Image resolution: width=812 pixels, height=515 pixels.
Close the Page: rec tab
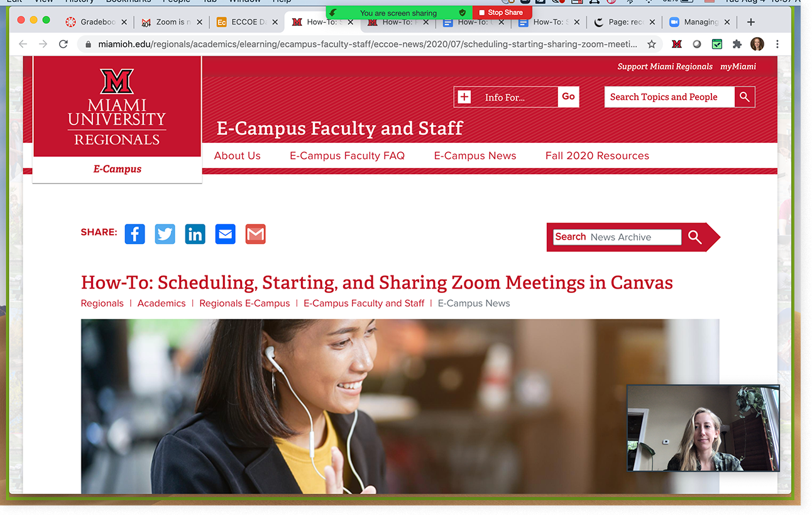[652, 22]
